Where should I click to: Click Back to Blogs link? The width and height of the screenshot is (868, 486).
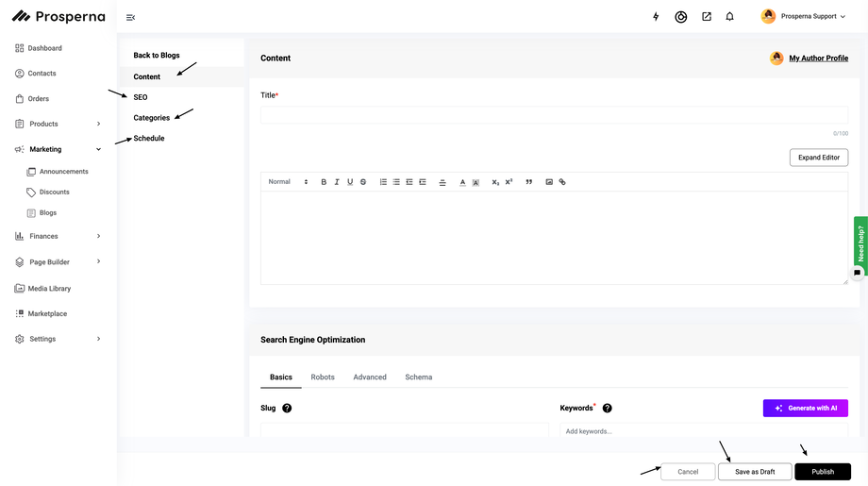(157, 56)
